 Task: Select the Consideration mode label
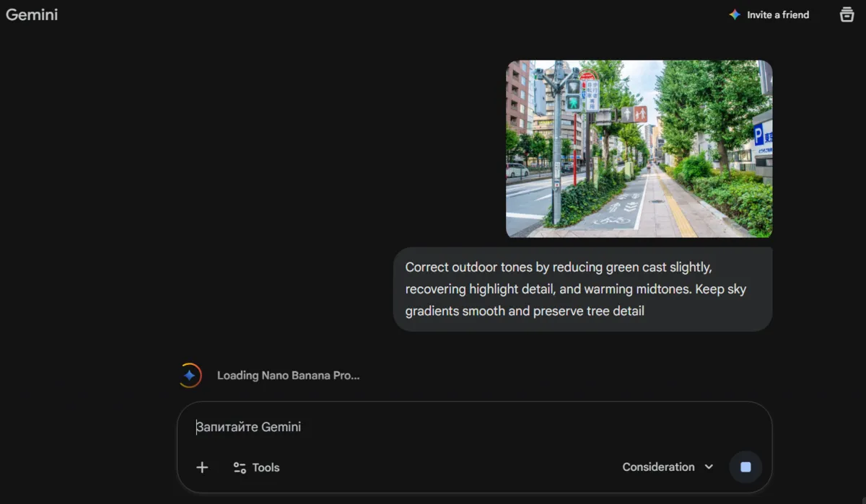click(658, 467)
